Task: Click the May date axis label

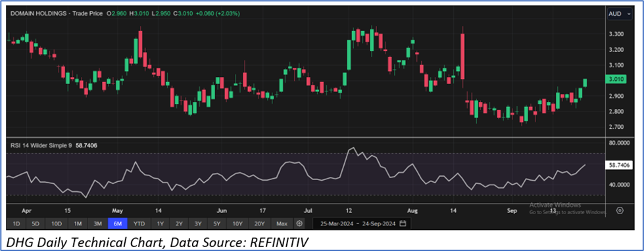Action: pyautogui.click(x=118, y=211)
